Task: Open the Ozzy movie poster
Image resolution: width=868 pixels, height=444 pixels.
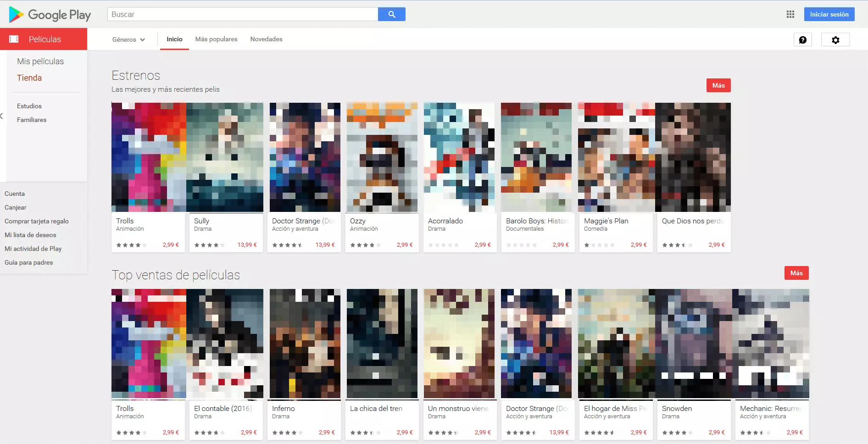Action: click(x=382, y=157)
